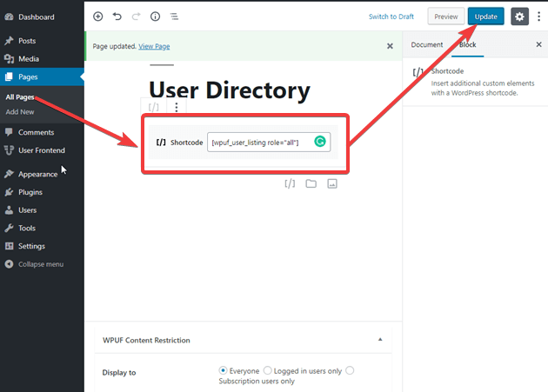Open Plugins menu
Viewport: 548px width, 392px height.
click(x=30, y=192)
